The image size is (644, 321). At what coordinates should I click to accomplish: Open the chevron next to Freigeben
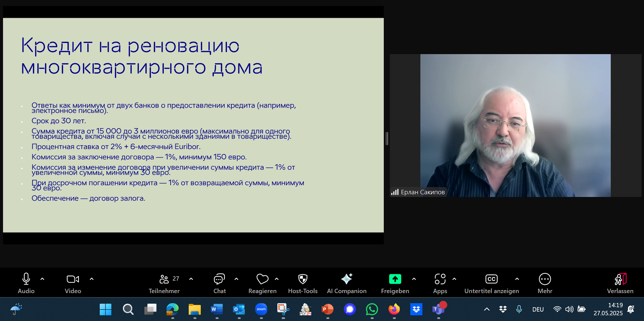(x=414, y=279)
